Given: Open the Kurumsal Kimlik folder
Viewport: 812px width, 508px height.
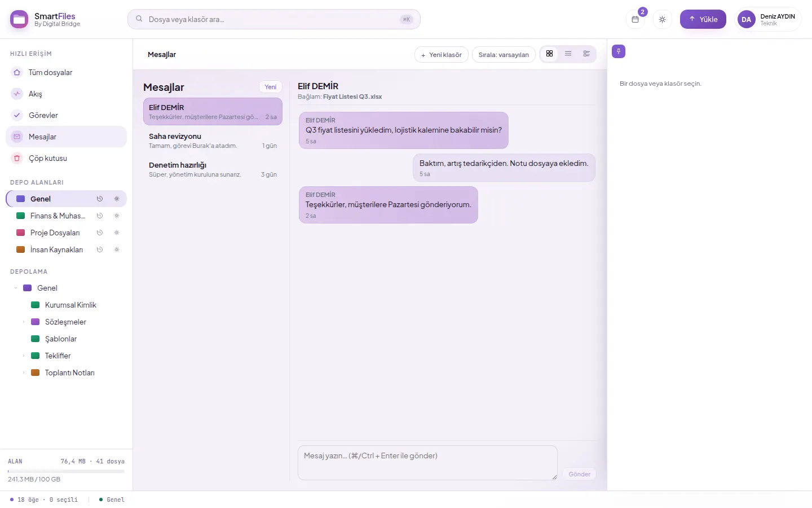Looking at the screenshot, I should [x=70, y=305].
